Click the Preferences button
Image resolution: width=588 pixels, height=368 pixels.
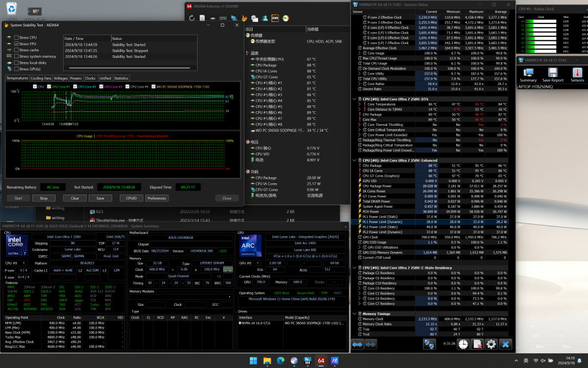pos(157,198)
